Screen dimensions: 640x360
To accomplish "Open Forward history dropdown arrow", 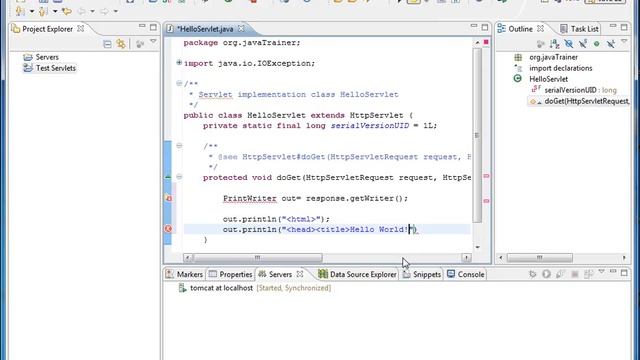I will point(116,11).
